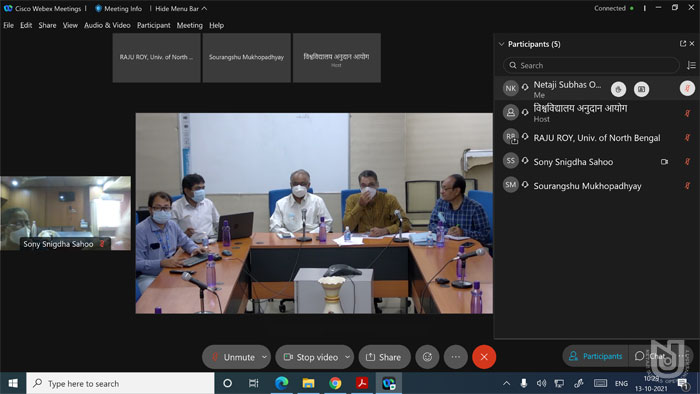700x394 pixels.
Task: Click Sony Snigdha Sahoo video thumbnail
Action: pos(65,213)
